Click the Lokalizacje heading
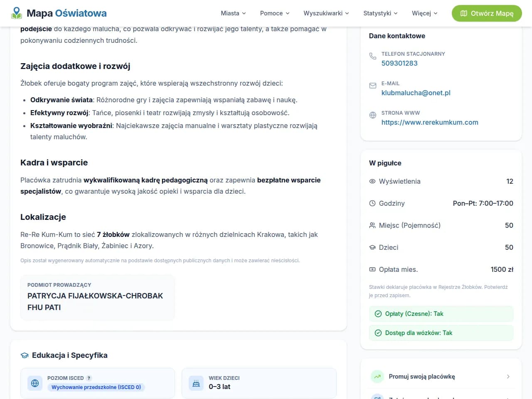 pos(43,217)
